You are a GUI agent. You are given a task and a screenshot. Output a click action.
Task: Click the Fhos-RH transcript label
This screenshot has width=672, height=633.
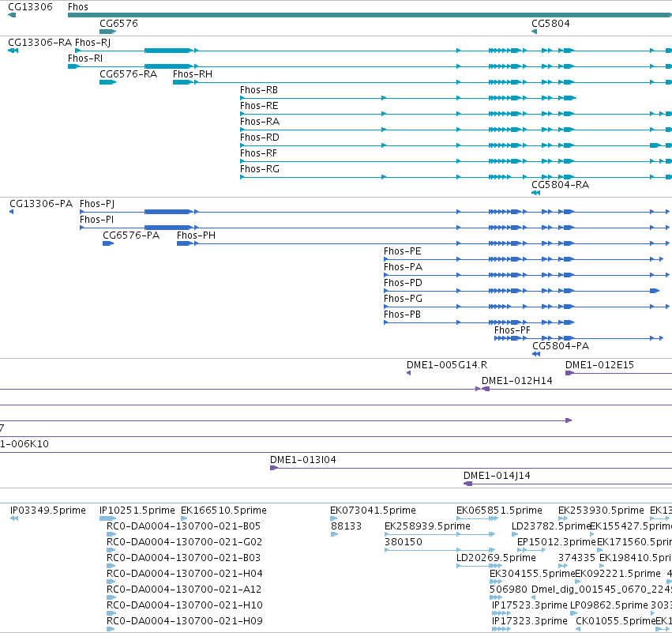tap(193, 73)
